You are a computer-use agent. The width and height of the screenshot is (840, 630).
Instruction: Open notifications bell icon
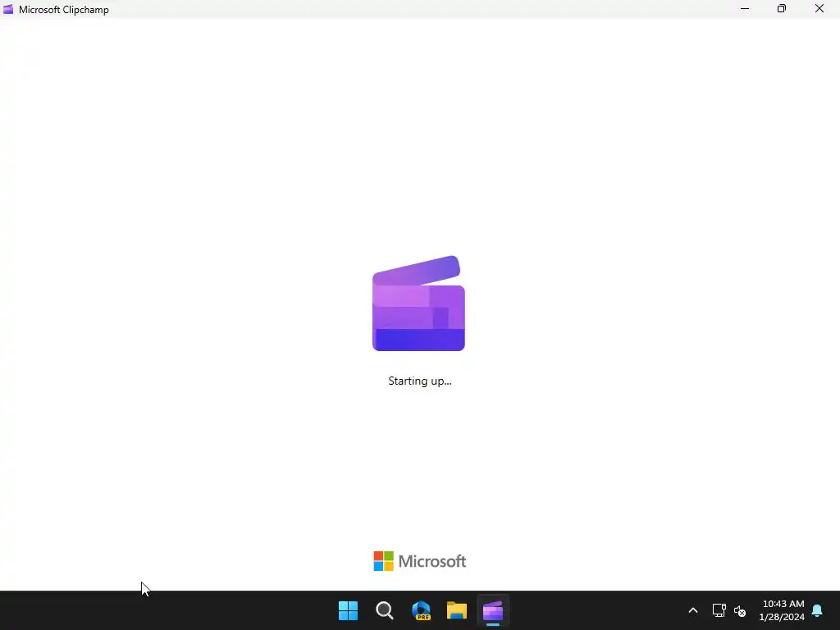(x=818, y=610)
